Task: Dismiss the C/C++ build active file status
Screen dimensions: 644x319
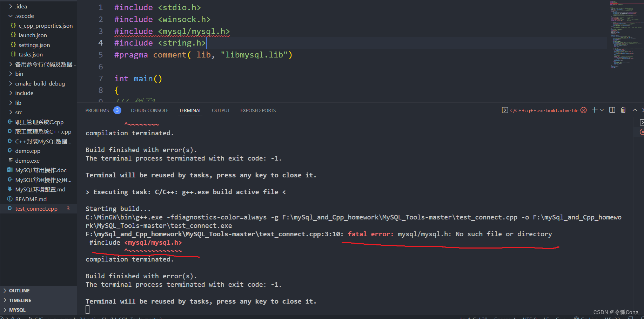Action: 583,110
